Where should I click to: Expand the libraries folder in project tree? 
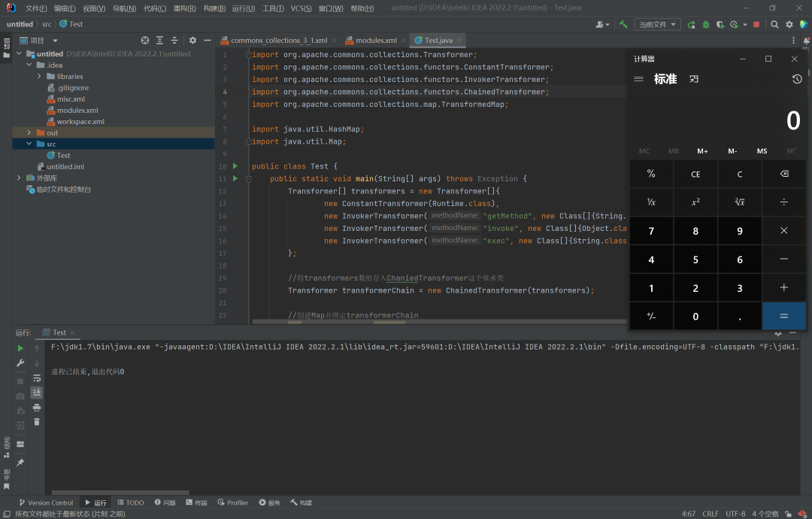pos(39,77)
